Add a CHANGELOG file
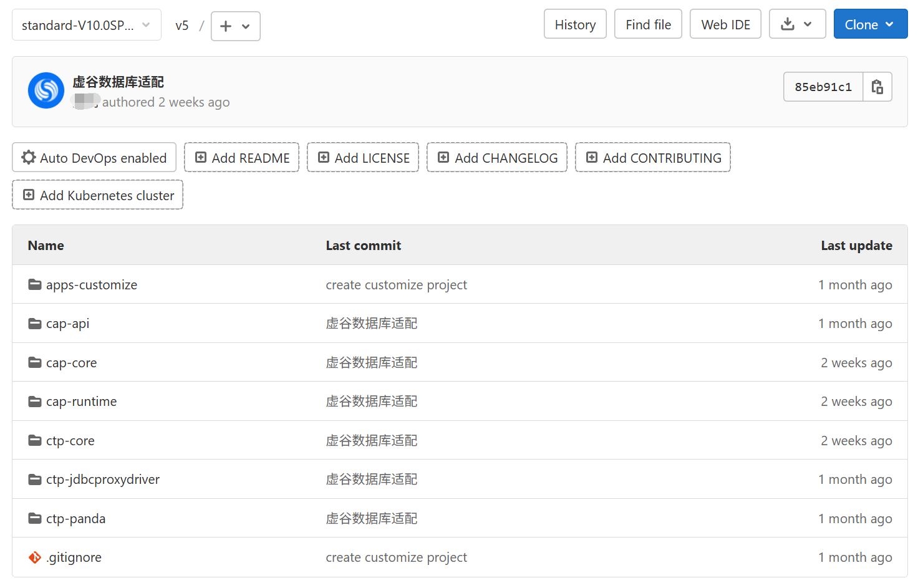This screenshot has height=588, width=918. coord(497,158)
